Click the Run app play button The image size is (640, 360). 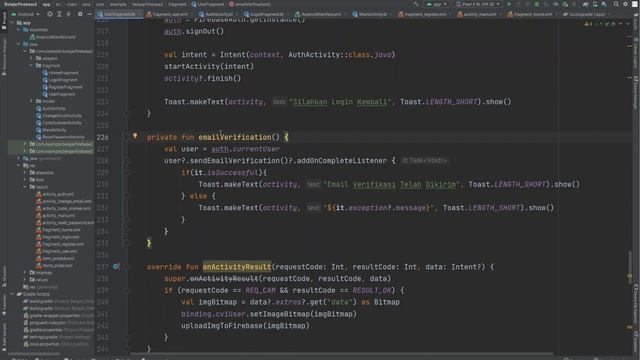[x=509, y=4]
